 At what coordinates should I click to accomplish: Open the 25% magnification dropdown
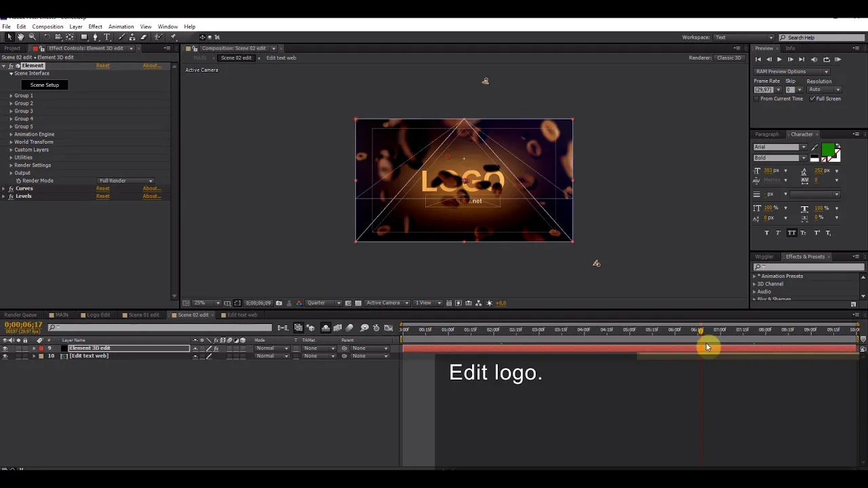click(206, 303)
